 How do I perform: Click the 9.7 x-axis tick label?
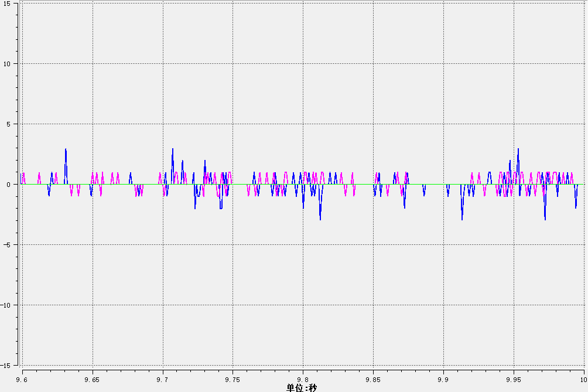tap(162, 380)
